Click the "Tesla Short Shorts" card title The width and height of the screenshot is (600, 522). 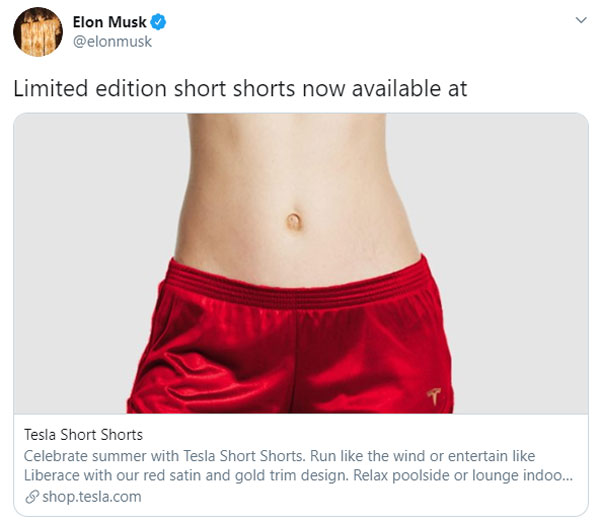click(x=83, y=435)
